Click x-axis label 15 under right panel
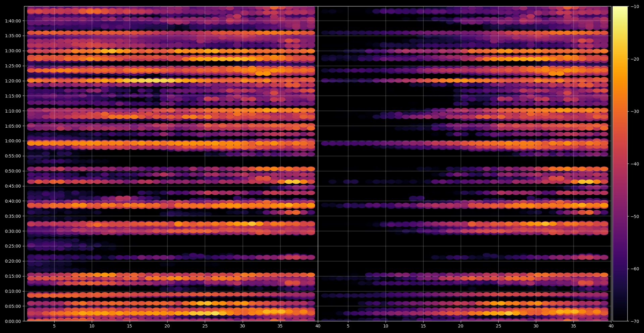The image size is (644, 333). 423,326
